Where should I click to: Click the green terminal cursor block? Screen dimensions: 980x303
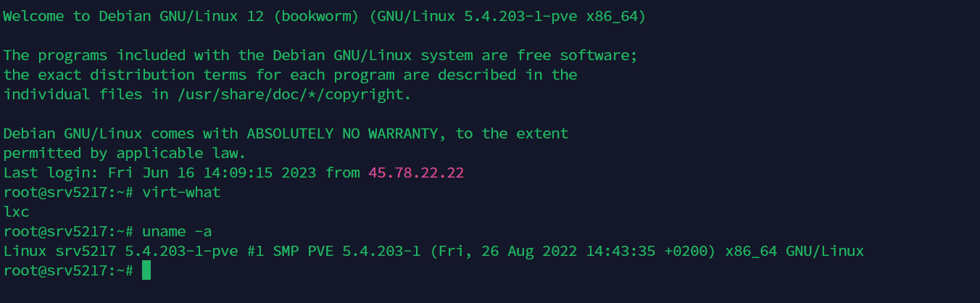pyautogui.click(x=146, y=270)
